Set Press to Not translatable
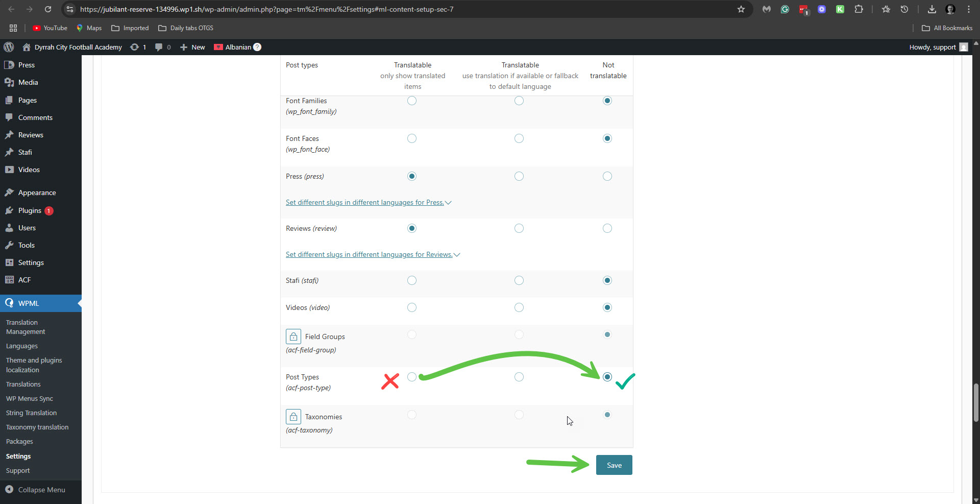Viewport: 980px width, 504px height. (607, 176)
